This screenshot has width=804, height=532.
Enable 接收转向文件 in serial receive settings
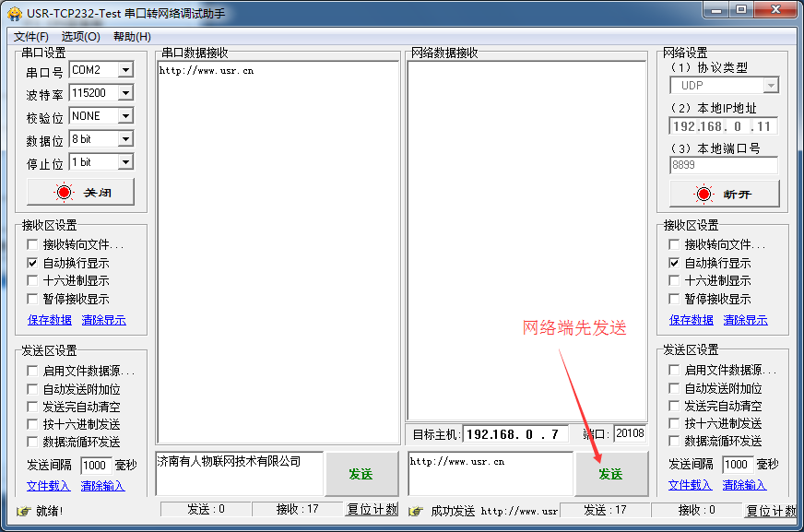(33, 245)
